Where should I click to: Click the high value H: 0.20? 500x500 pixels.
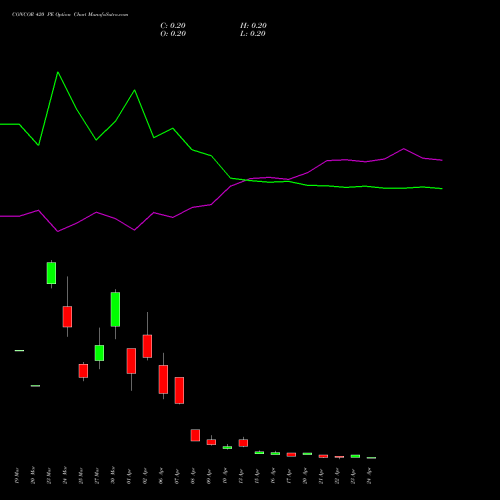click(x=253, y=26)
